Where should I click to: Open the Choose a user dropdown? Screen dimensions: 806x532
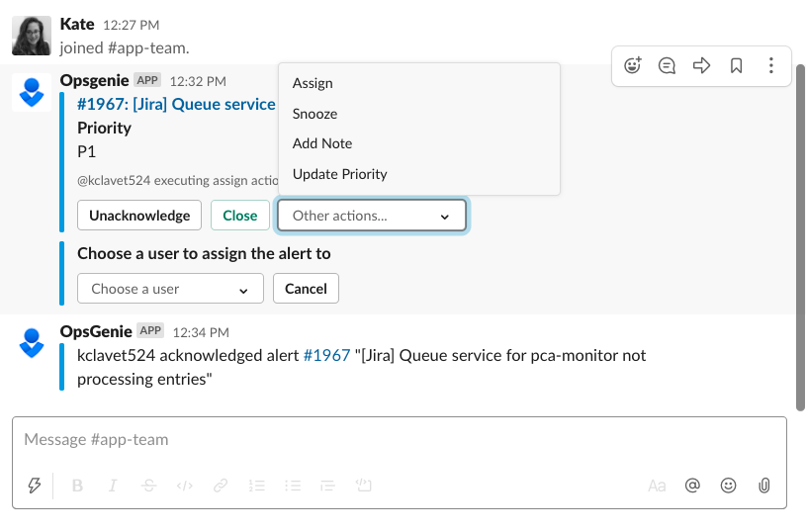tap(170, 289)
